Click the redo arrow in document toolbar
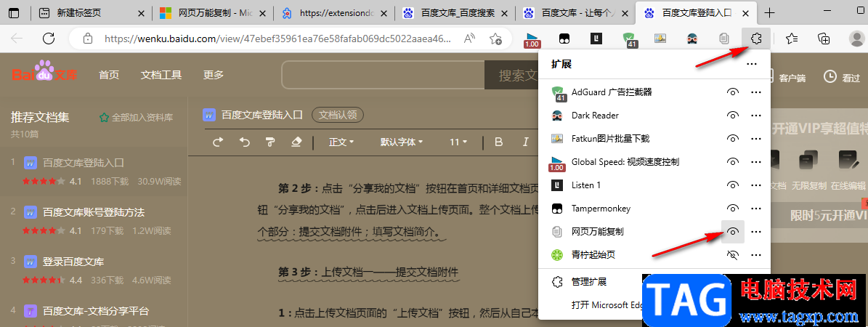Screen dimensions: 868x327 [218, 142]
